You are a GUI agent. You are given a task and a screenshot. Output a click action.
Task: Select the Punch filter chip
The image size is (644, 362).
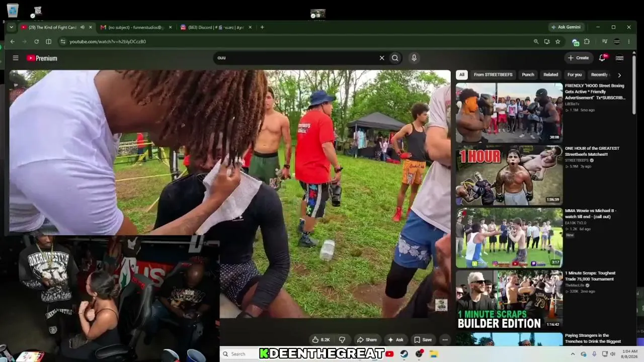pyautogui.click(x=528, y=75)
